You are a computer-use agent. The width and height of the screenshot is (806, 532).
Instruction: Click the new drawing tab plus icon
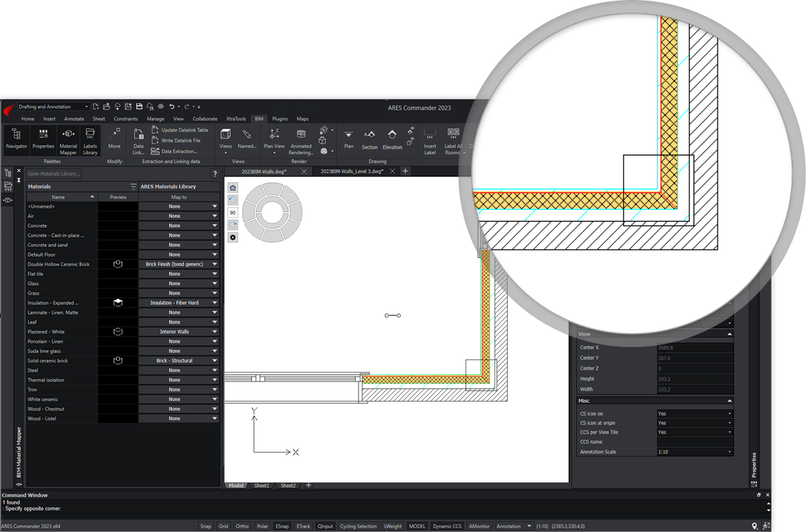pyautogui.click(x=405, y=171)
